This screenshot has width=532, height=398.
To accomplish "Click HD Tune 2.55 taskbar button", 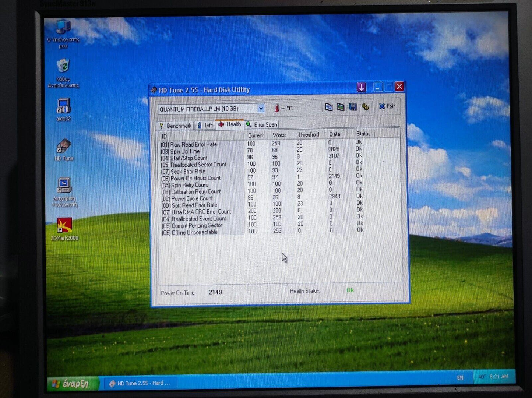I will tap(140, 383).
